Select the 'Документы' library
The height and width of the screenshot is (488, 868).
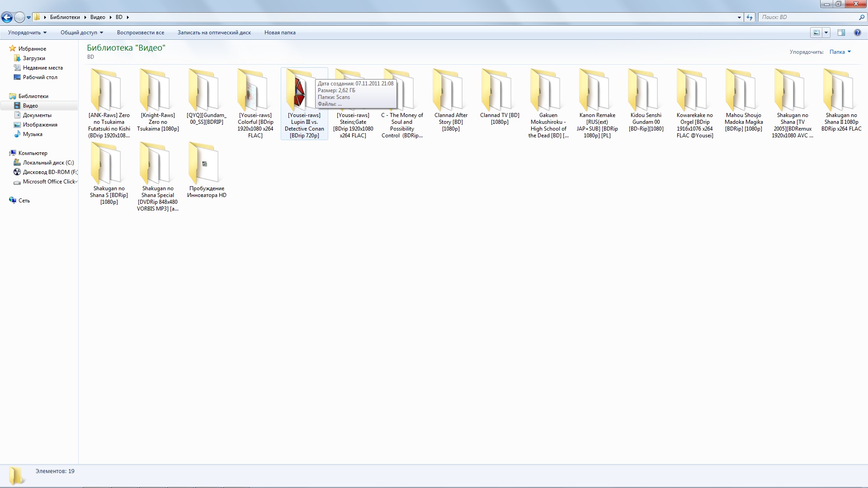pos(37,115)
